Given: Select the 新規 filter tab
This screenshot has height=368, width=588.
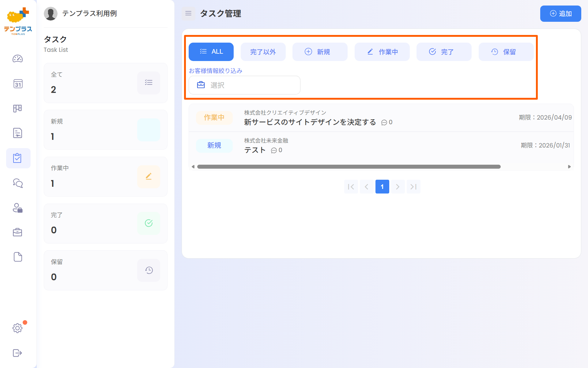Looking at the screenshot, I should [x=320, y=52].
